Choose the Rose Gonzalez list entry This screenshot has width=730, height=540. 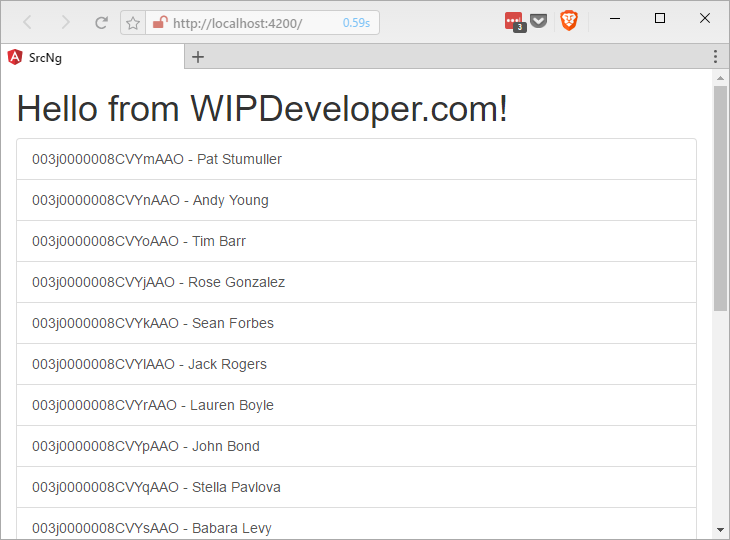(x=357, y=282)
